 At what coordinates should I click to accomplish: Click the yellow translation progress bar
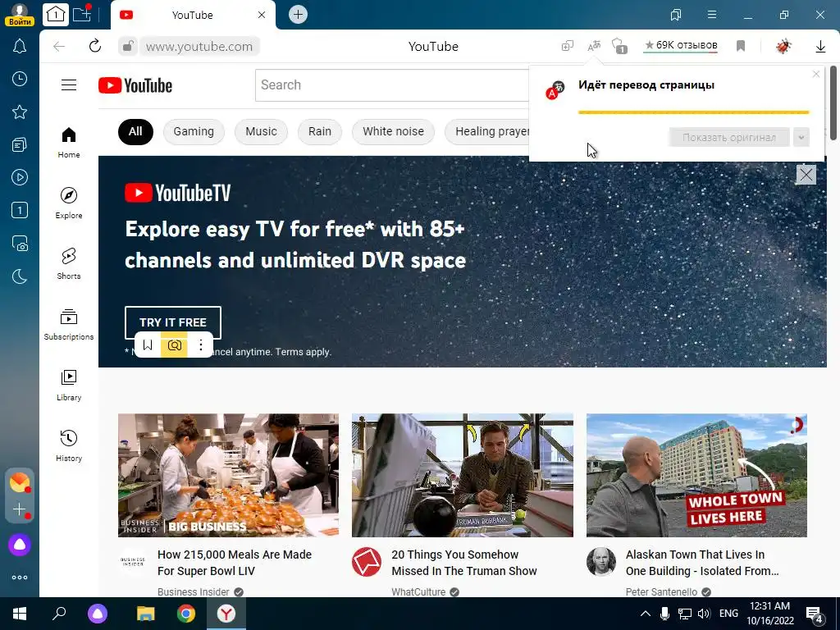pyautogui.click(x=693, y=112)
